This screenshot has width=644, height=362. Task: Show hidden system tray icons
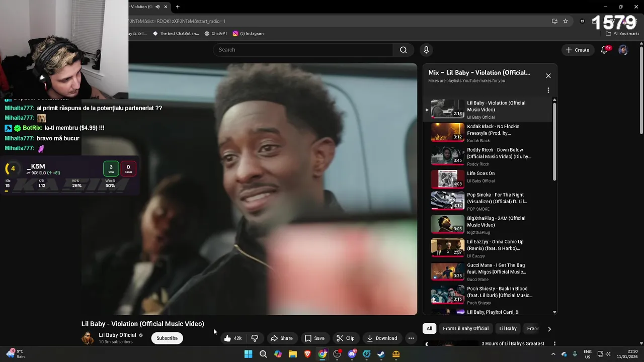pyautogui.click(x=553, y=354)
